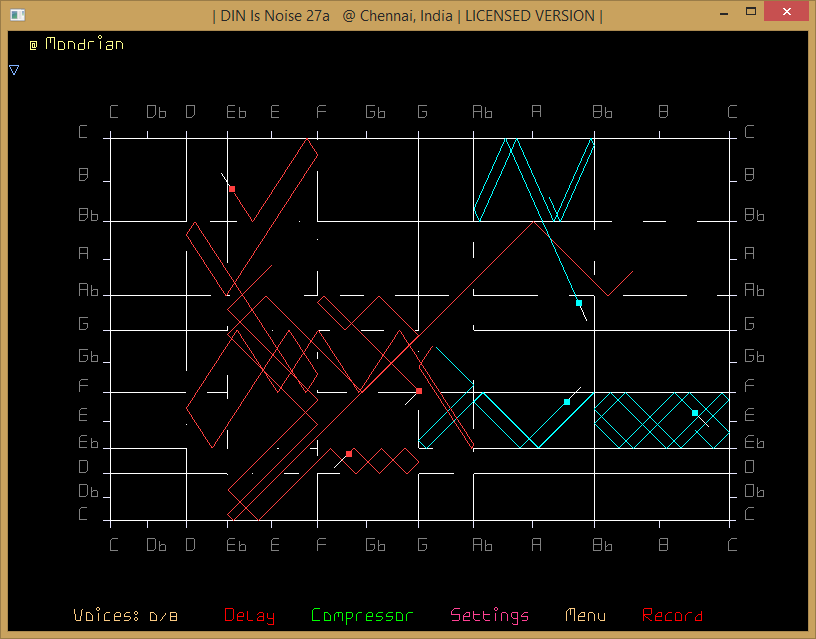Viewport: 816px width, 639px height.
Task: Click the A label on the right axis
Action: pyautogui.click(x=749, y=253)
